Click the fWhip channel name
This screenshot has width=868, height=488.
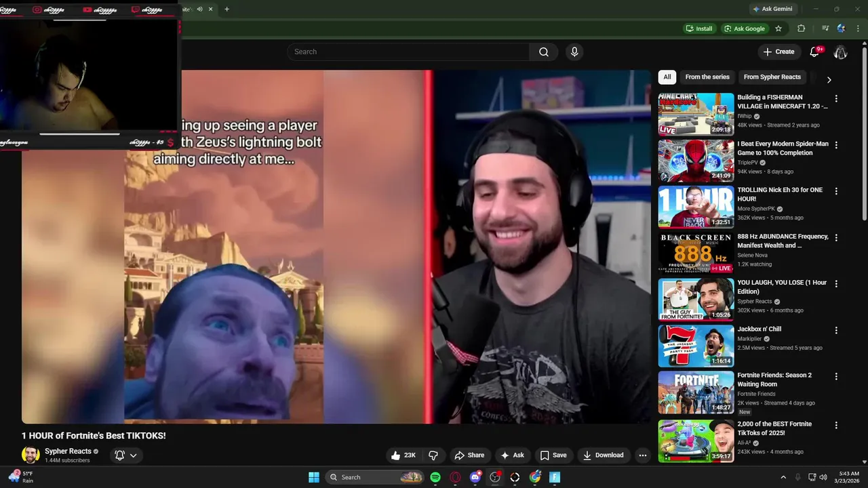coord(745,116)
